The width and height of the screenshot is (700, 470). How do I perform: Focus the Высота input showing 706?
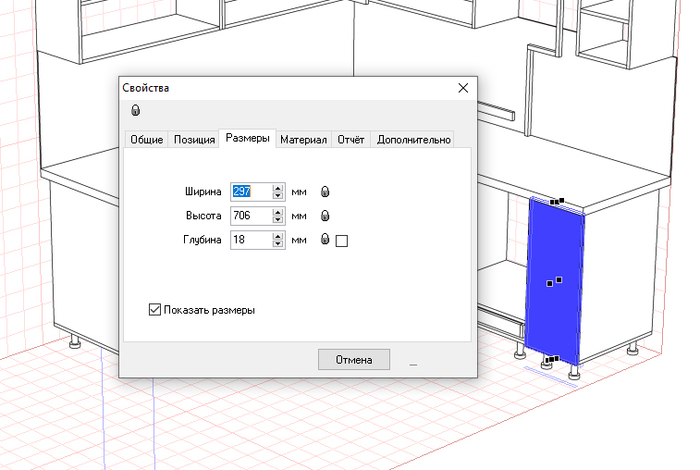(249, 215)
